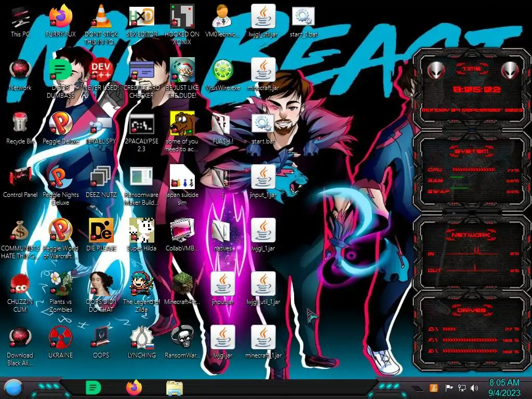The width and height of the screenshot is (532, 399).
Task: Open the green chat app on taskbar
Action: [94, 388]
